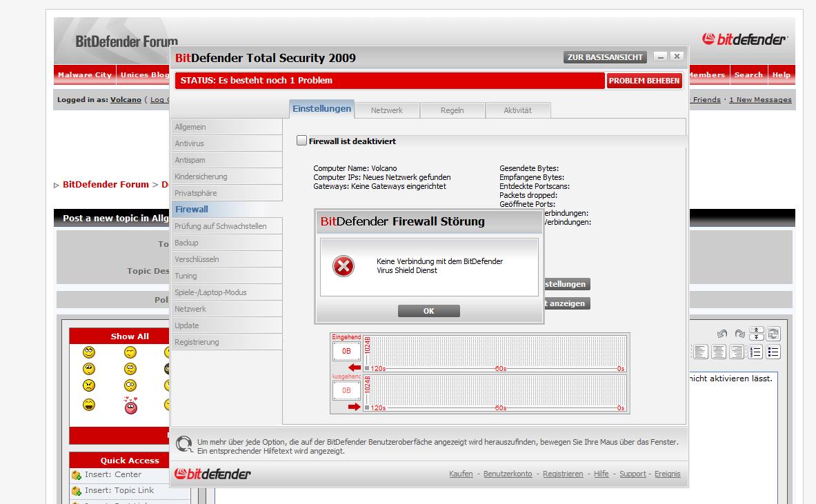Image resolution: width=816 pixels, height=504 pixels.
Task: Click the bitdefender logo at the window bottom
Action: click(212, 474)
